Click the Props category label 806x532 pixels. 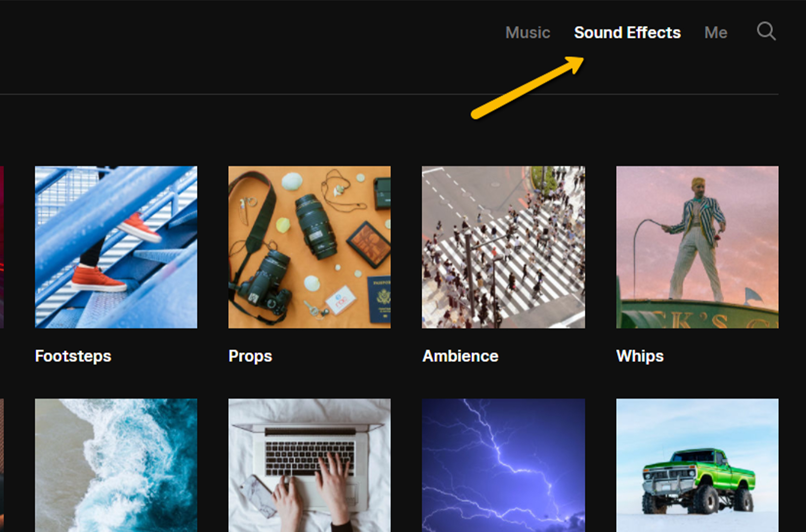(250, 356)
